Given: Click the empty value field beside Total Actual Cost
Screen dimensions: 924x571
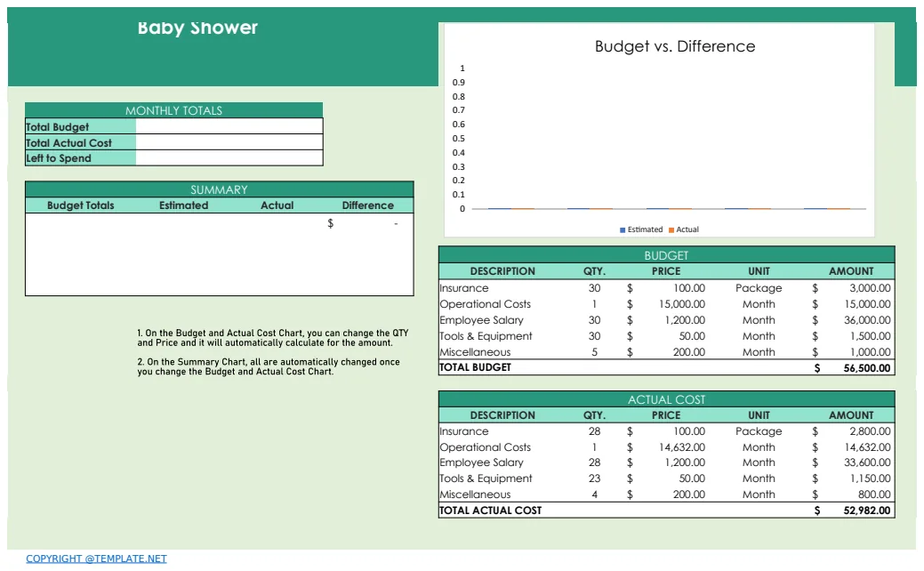Looking at the screenshot, I should (229, 142).
